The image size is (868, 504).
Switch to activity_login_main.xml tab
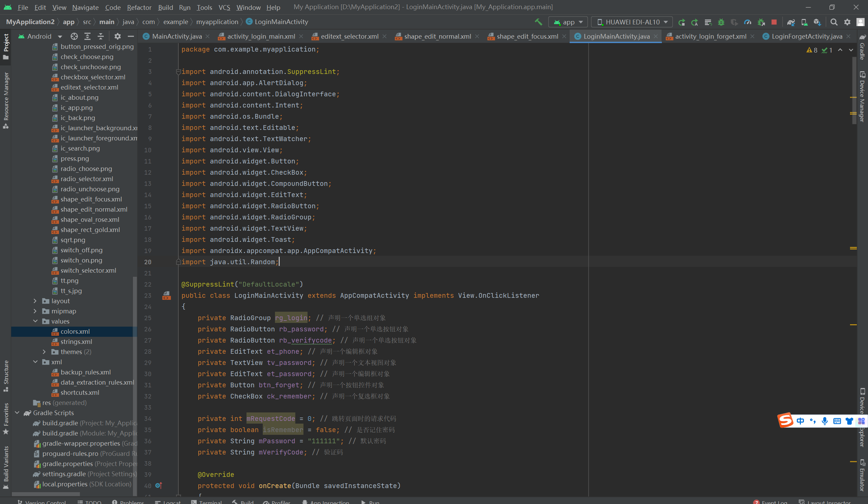coord(261,36)
